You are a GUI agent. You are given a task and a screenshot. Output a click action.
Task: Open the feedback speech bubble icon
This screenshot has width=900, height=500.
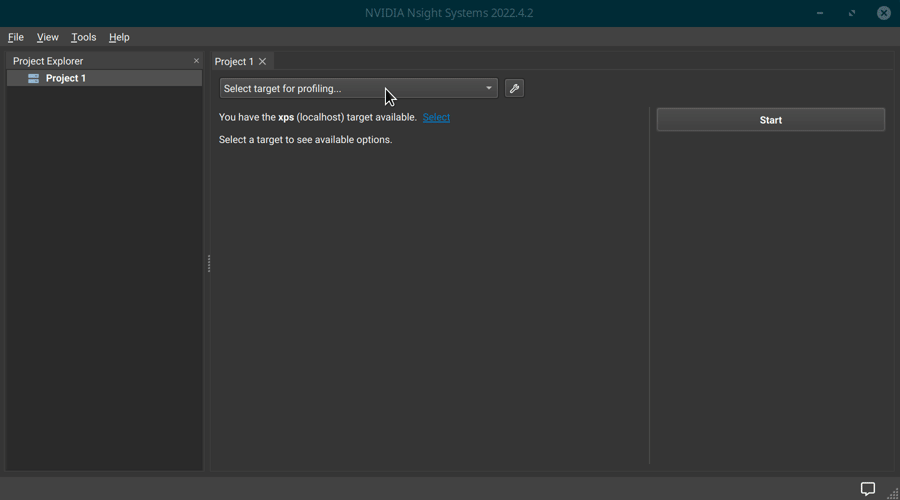point(868,489)
